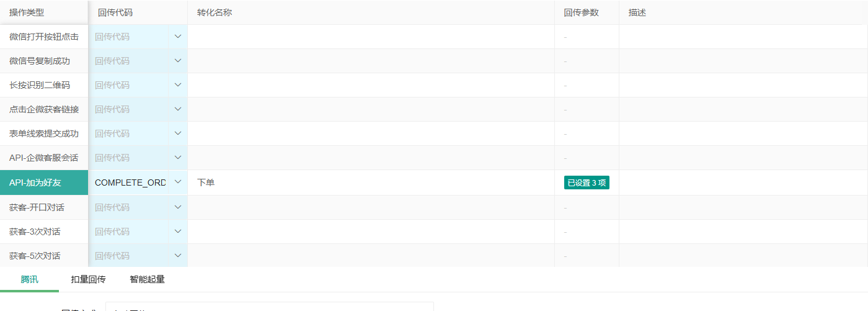Viewport: 868px width, 311px height.
Task: Select the 微信号复制成功 operation type
Action: pyautogui.click(x=44, y=61)
